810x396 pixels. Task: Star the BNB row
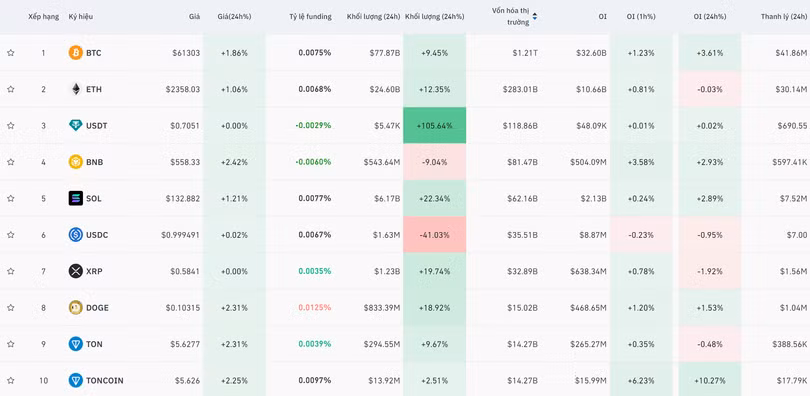[x=10, y=162]
